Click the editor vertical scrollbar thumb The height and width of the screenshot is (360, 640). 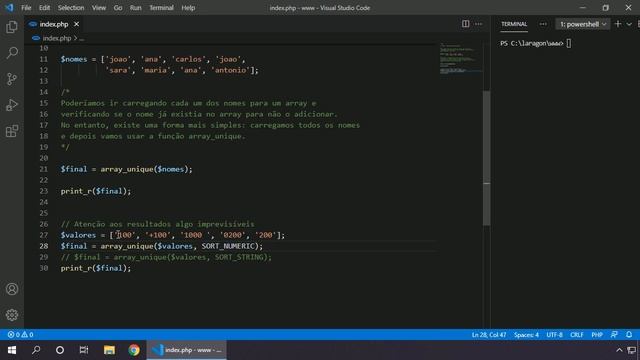[x=486, y=157]
